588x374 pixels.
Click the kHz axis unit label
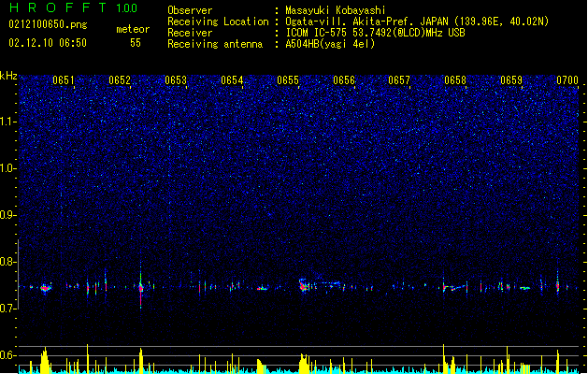coord(8,76)
